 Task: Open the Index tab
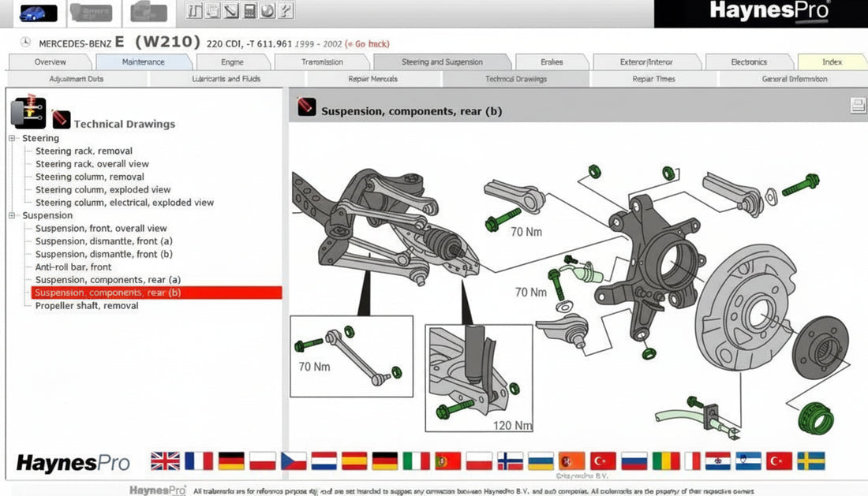point(832,62)
